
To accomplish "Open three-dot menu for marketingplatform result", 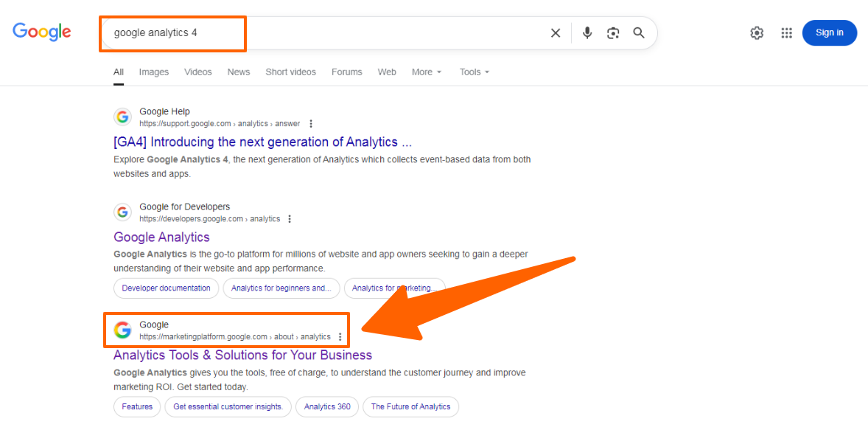I will tap(340, 337).
